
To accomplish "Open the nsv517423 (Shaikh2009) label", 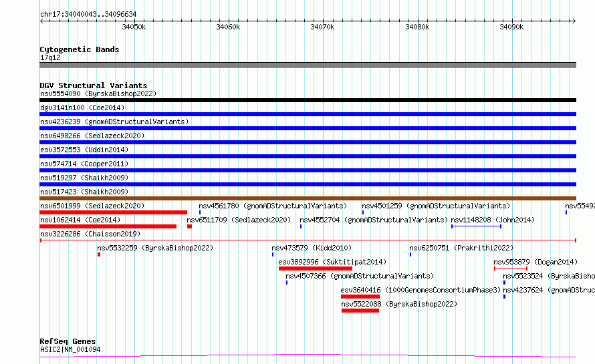I will pos(84,192).
